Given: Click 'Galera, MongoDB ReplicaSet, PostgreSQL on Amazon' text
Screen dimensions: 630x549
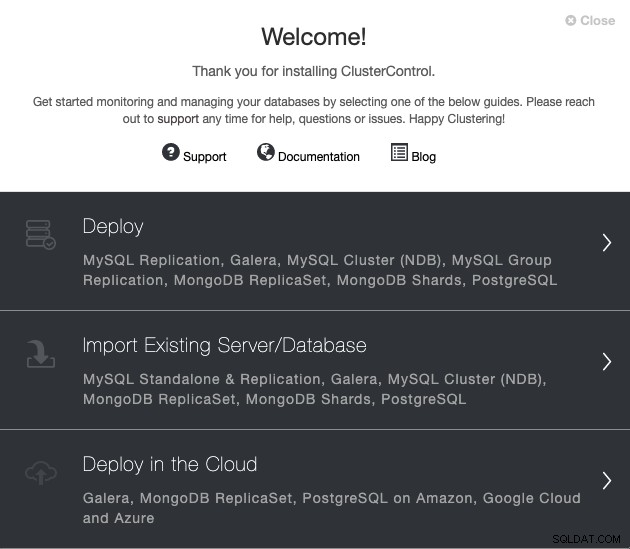Looking at the screenshot, I should 332,508.
